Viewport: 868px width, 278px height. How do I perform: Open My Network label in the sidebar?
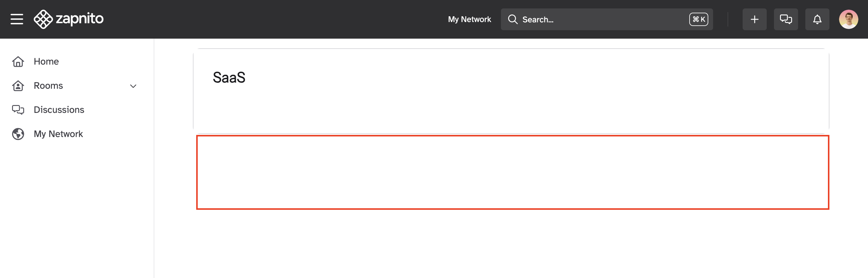click(58, 134)
